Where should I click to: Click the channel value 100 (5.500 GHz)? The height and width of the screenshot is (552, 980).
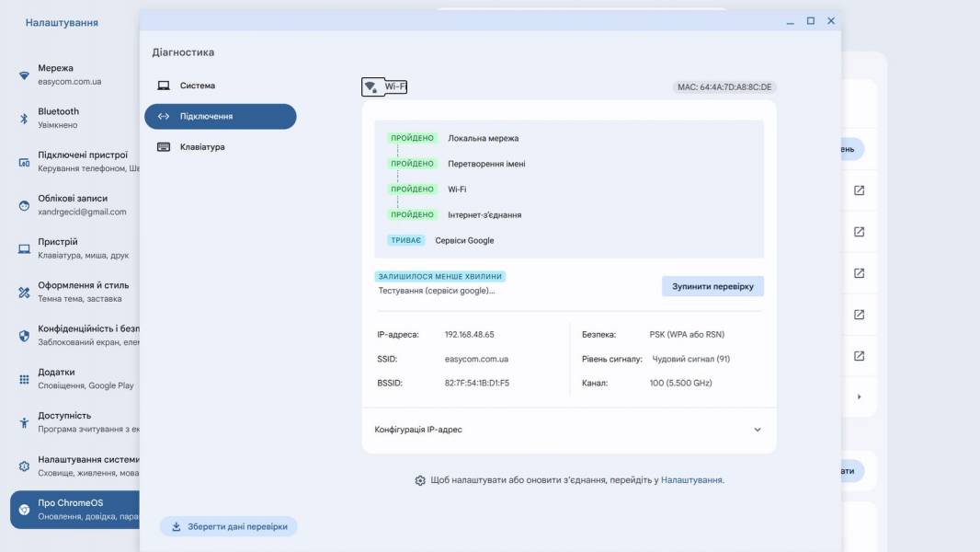point(680,383)
